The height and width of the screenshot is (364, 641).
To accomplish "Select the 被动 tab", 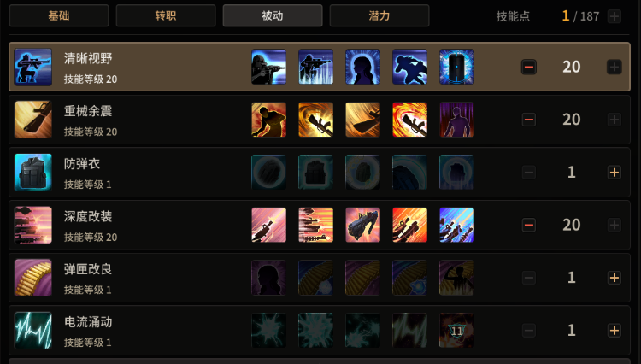I will tap(273, 15).
